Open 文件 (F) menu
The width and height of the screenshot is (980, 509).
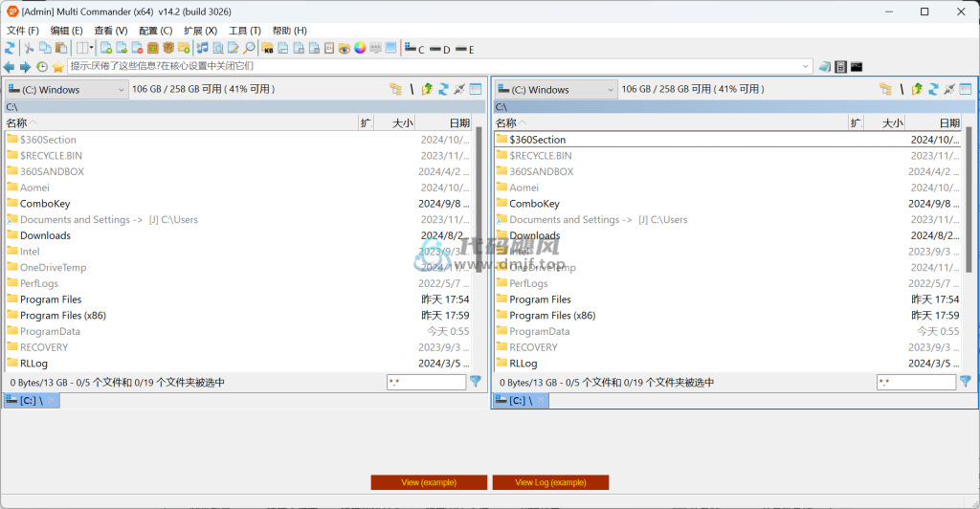click(23, 31)
